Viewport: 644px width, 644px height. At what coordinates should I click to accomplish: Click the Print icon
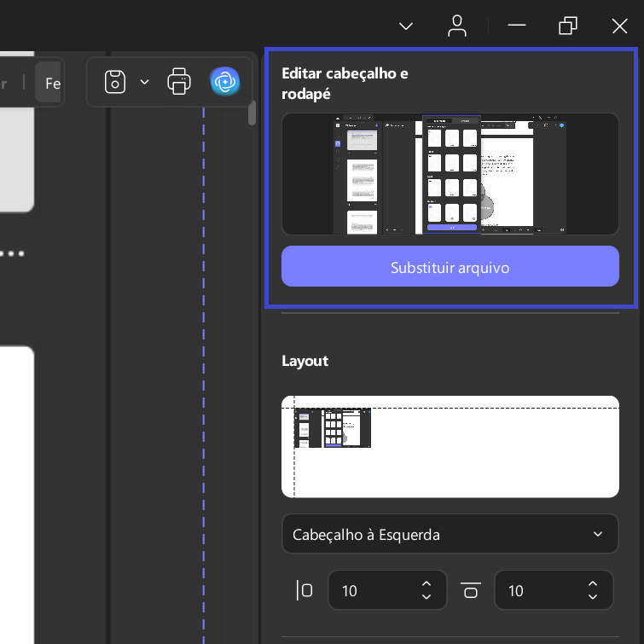[x=179, y=81]
